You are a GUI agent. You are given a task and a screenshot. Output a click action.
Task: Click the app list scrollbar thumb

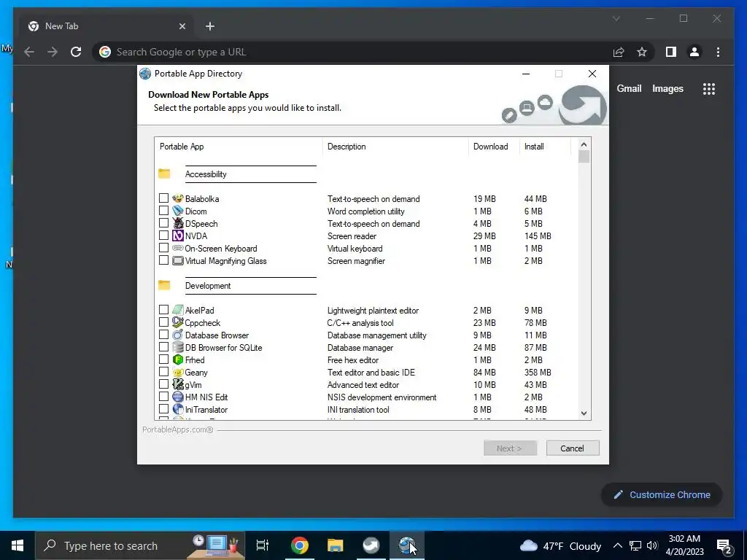pos(584,157)
